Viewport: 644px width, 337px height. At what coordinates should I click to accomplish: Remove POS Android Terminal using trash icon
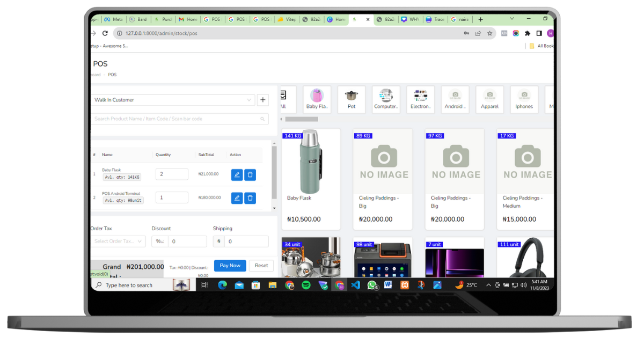(x=250, y=197)
